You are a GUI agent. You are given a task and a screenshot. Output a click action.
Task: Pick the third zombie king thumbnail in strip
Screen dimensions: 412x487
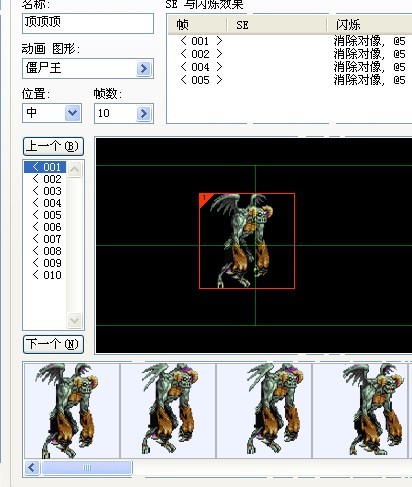pos(264,411)
